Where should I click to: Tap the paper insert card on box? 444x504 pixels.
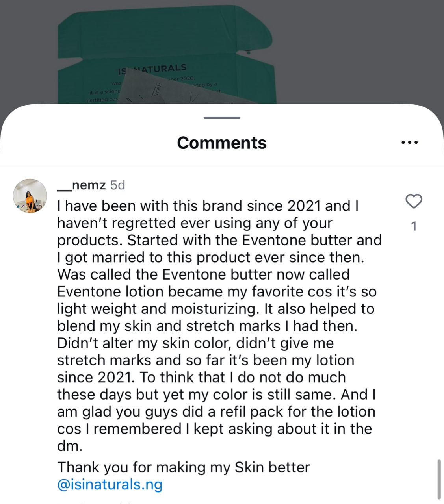[x=173, y=91]
